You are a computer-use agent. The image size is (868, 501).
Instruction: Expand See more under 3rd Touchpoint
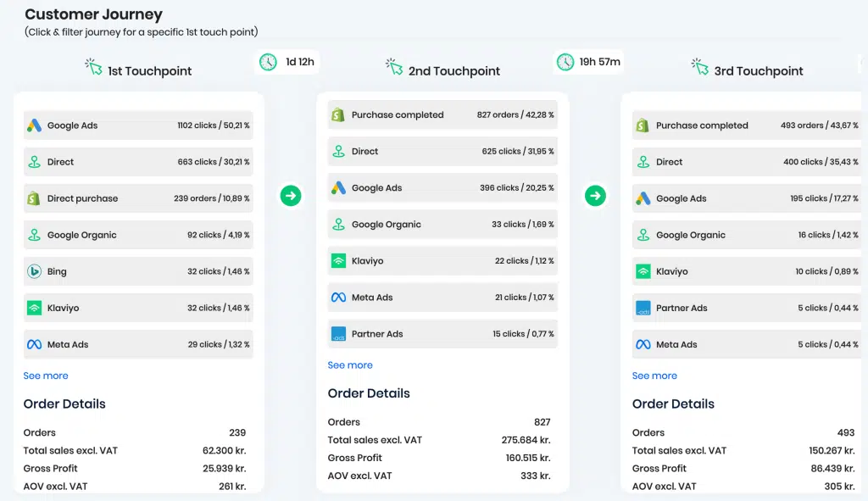click(654, 376)
